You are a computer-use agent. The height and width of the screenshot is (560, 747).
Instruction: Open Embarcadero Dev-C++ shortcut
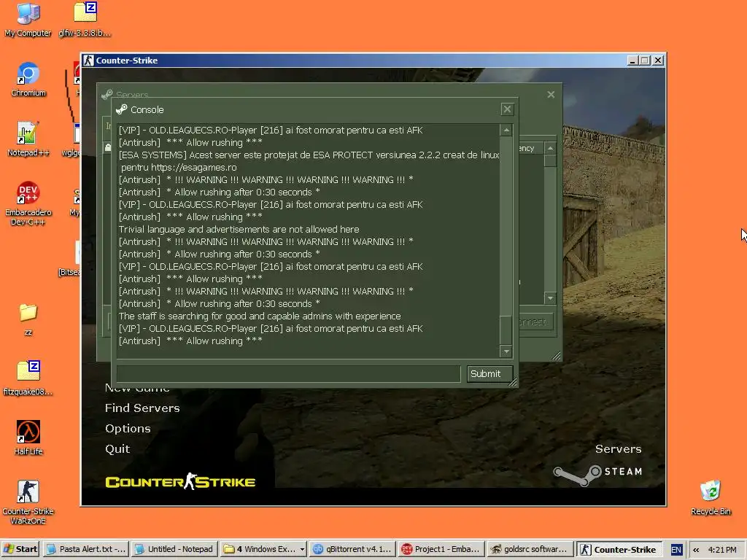click(28, 203)
